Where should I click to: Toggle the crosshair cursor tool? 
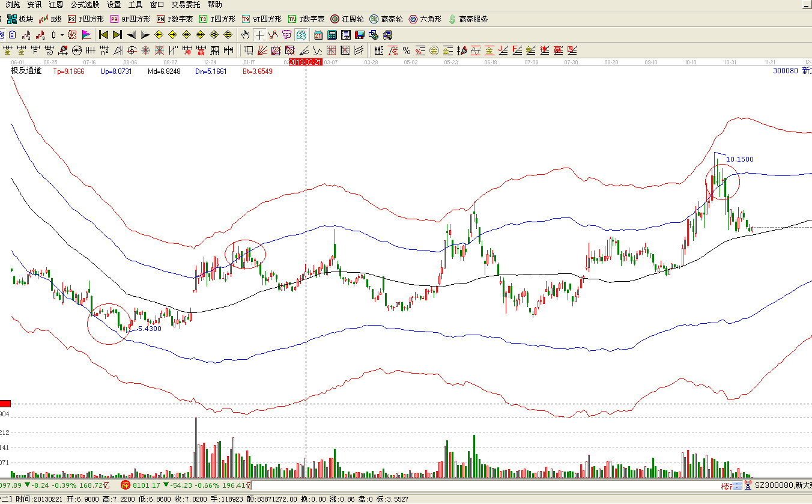click(x=259, y=35)
